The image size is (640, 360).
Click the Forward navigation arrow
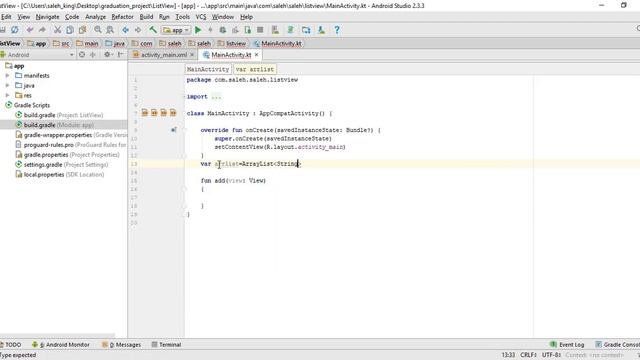138,30
